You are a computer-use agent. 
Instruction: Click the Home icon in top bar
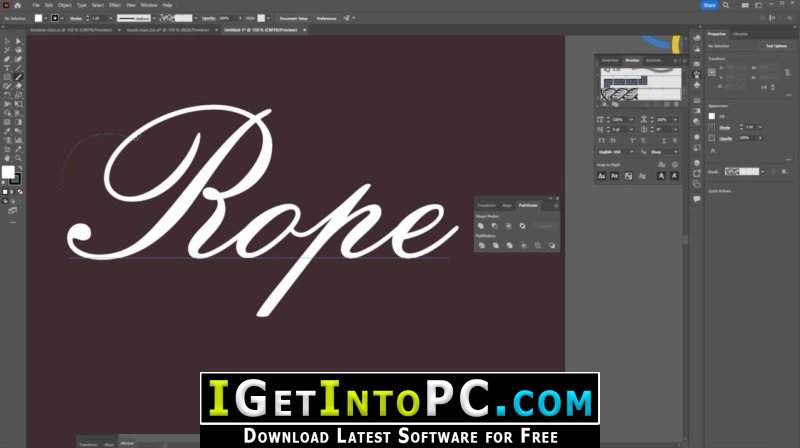[x=17, y=5]
